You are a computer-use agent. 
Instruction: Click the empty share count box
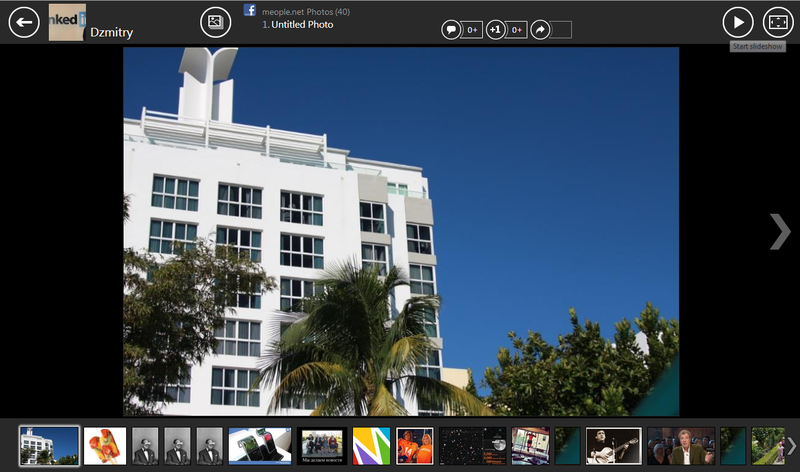point(561,30)
